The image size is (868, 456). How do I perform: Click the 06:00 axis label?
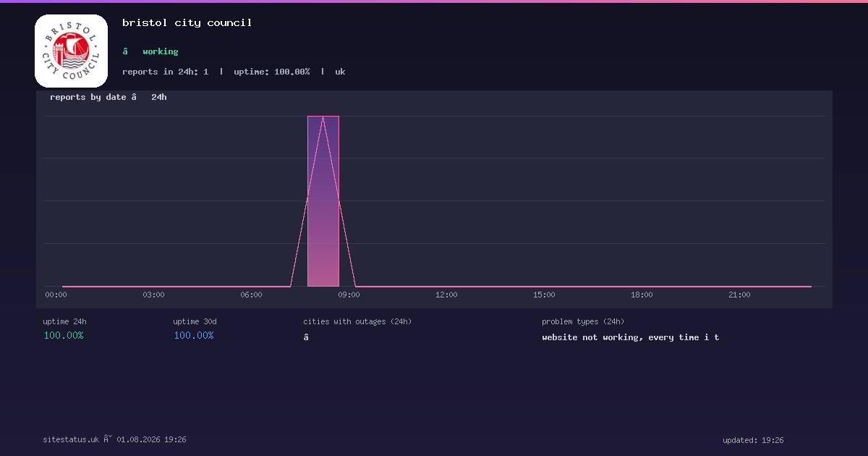tap(251, 295)
